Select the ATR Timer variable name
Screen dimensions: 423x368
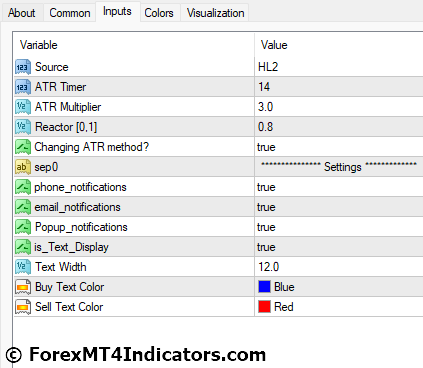coord(60,87)
